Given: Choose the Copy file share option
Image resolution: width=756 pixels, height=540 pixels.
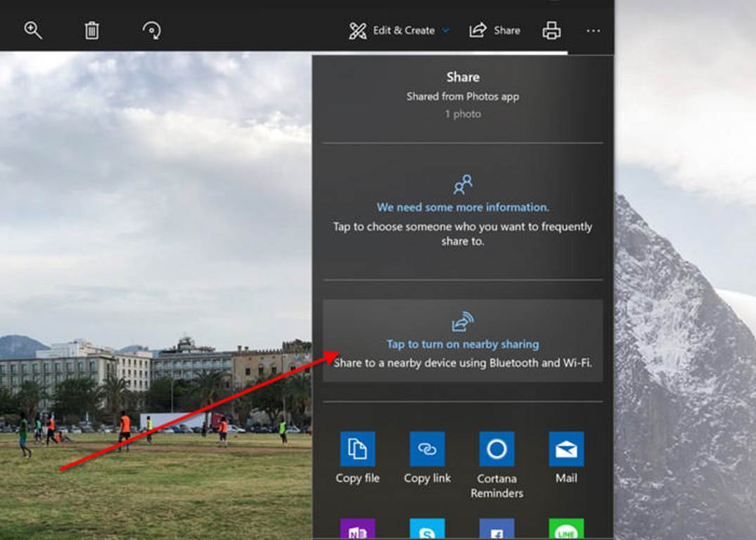Looking at the screenshot, I should pyautogui.click(x=357, y=449).
